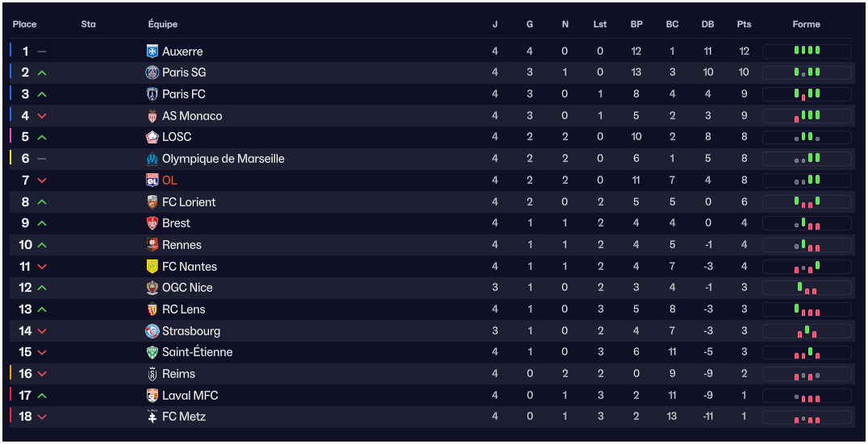This screenshot has height=444, width=868.
Task: Click the Auxerre form indicator bars
Action: tap(807, 51)
